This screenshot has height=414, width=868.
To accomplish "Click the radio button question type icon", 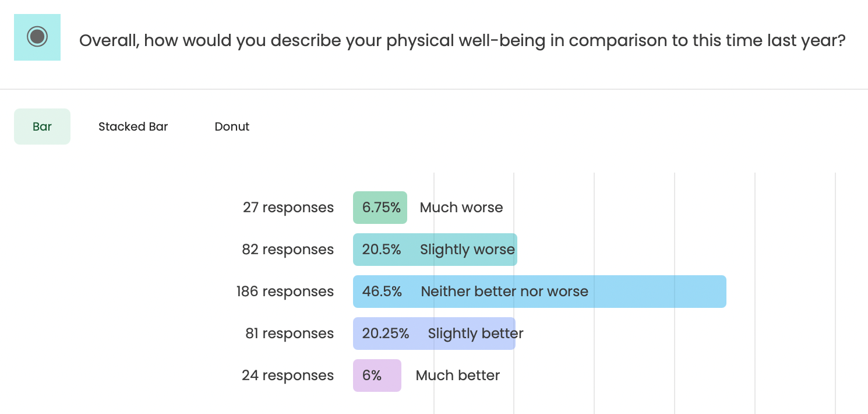I will [37, 37].
